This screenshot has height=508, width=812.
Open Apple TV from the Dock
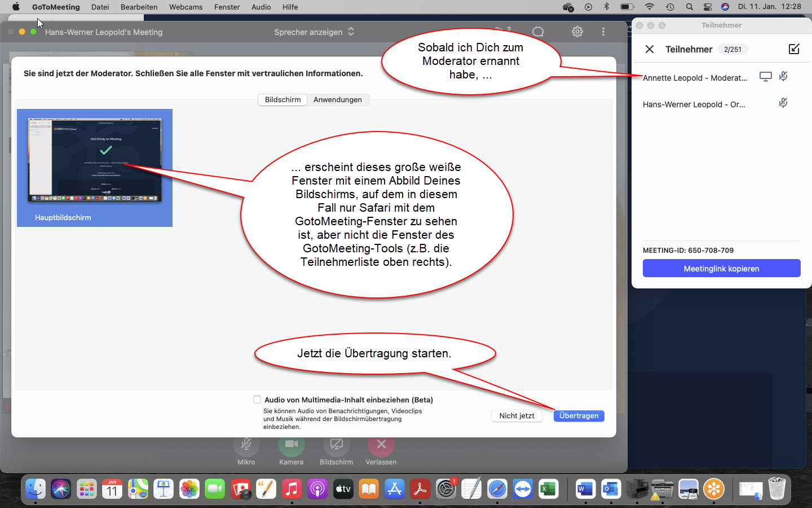(343, 489)
